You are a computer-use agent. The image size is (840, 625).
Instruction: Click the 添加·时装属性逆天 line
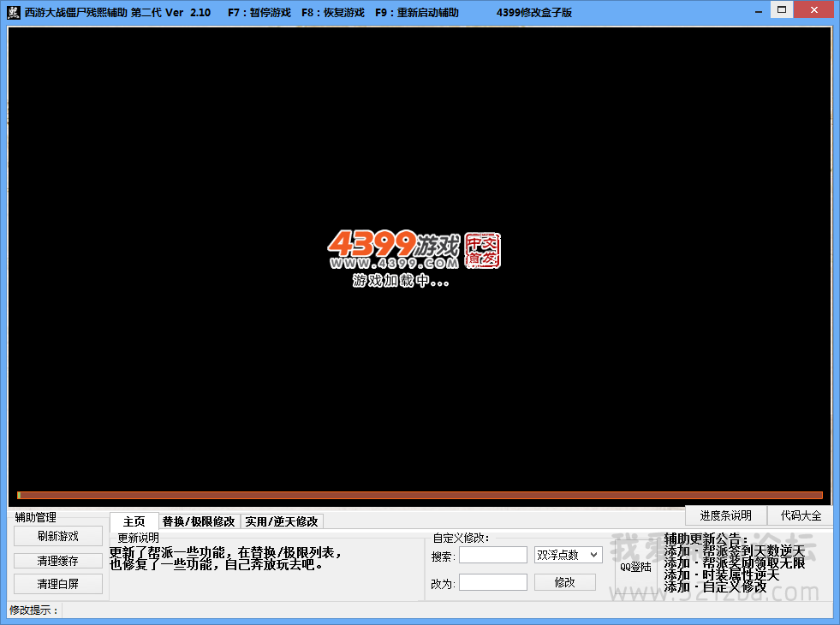click(722, 574)
